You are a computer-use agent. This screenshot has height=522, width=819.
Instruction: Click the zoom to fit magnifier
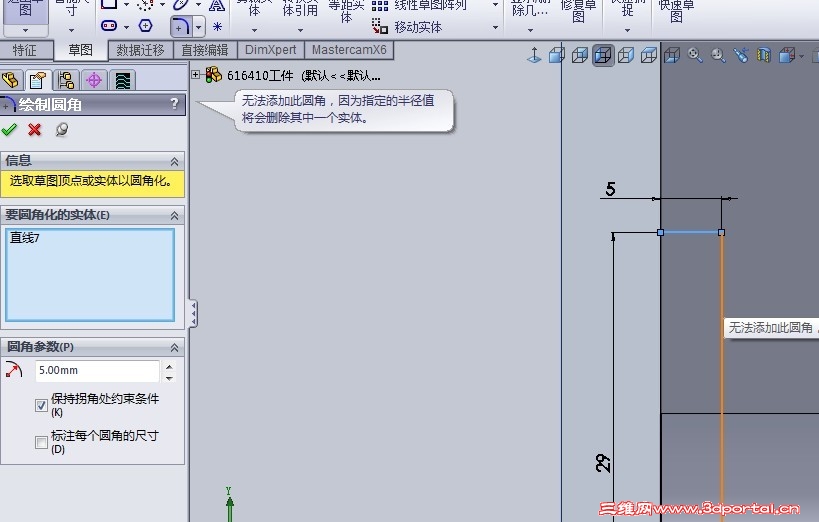pyautogui.click(x=695, y=55)
